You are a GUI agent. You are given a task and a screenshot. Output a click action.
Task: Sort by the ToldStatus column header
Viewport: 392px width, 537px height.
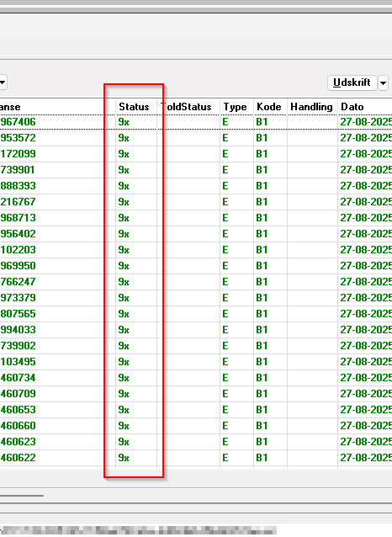point(188,107)
